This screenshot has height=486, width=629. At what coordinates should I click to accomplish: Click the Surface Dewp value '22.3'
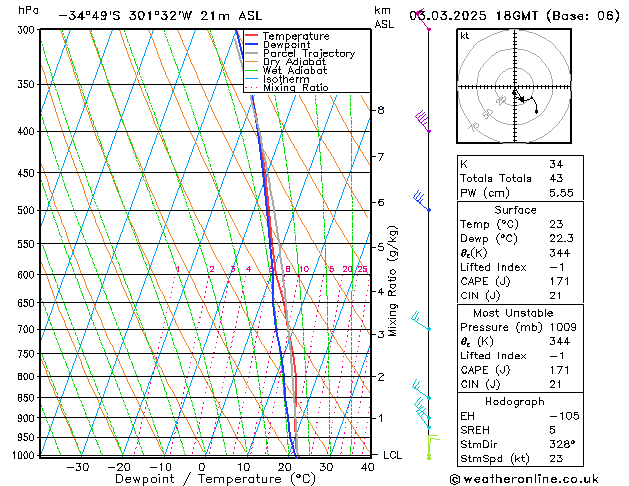(x=561, y=239)
